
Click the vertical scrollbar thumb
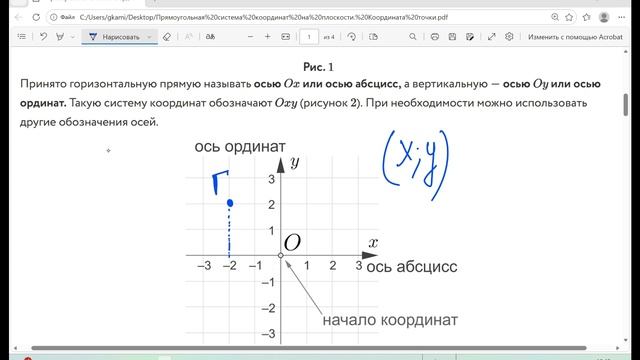pos(626,105)
